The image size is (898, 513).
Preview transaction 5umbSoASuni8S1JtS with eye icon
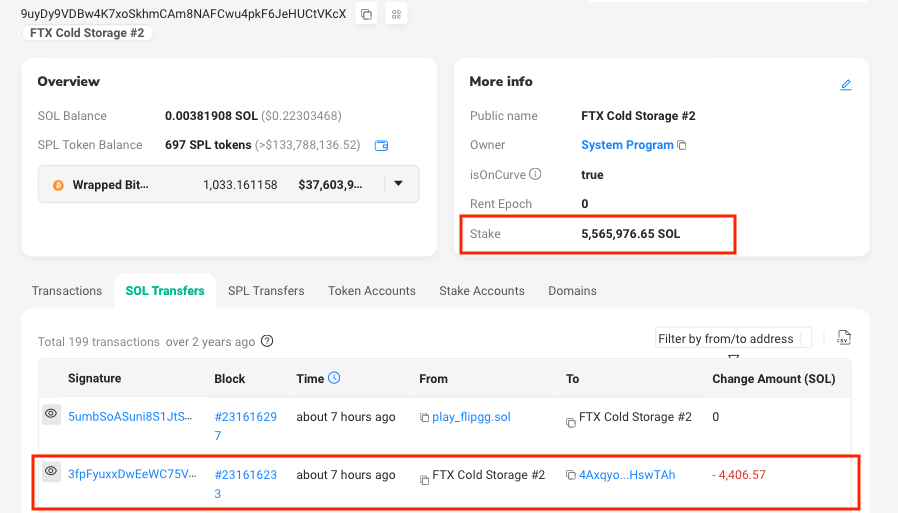pos(51,414)
